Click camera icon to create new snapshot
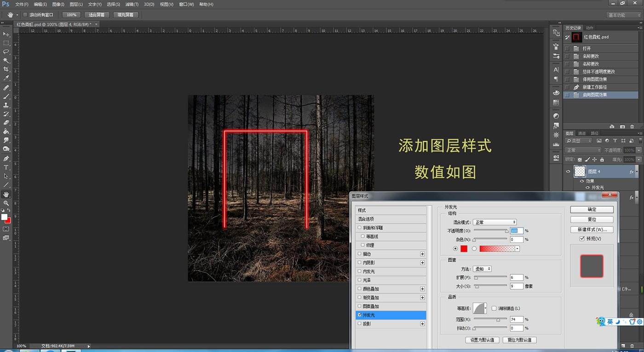Viewport: 644px width, 352px height. 622,127
